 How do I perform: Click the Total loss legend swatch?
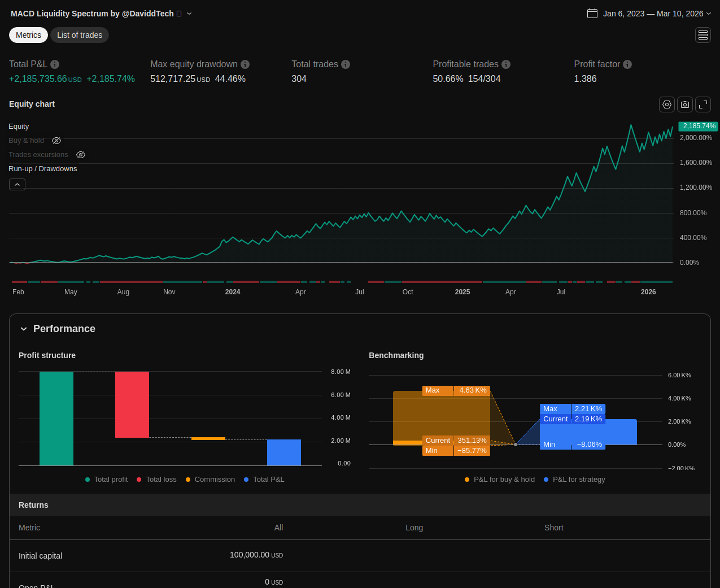[x=139, y=480]
